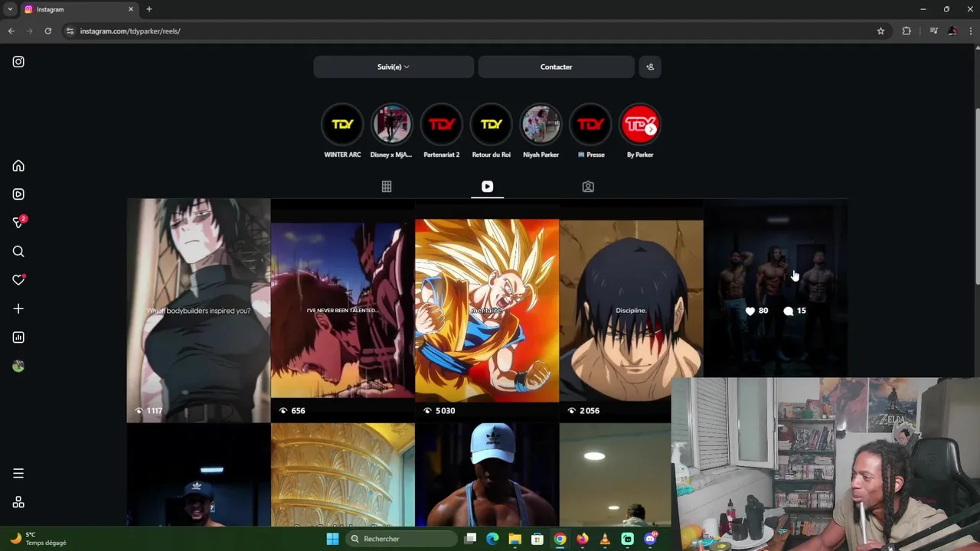Open the Chrome profile avatar
Screen dimensions: 980x551
tap(952, 31)
